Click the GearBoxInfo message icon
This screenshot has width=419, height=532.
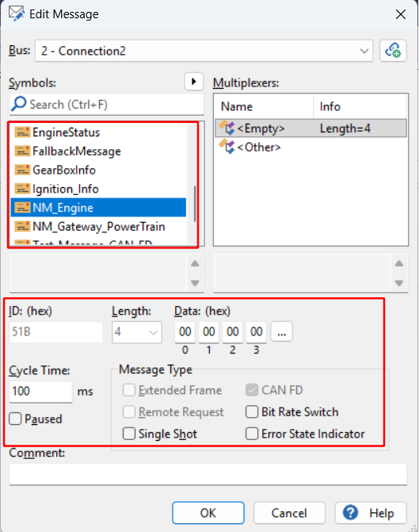coord(22,170)
